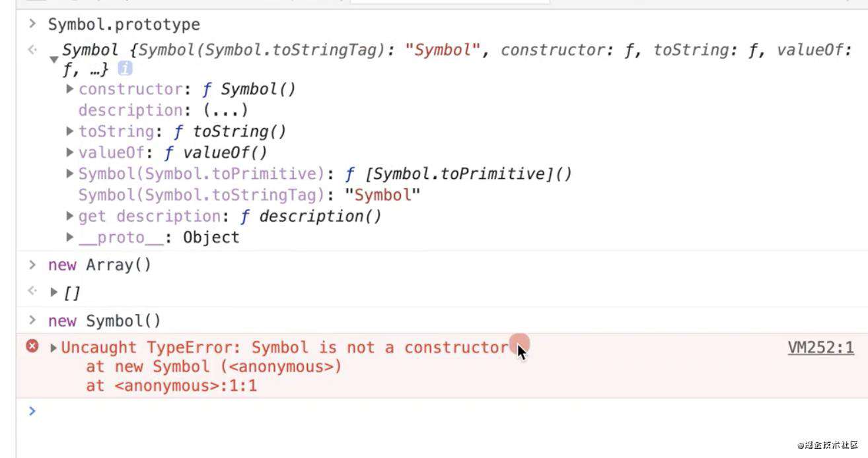Open the VM252:1 source link

(821, 348)
